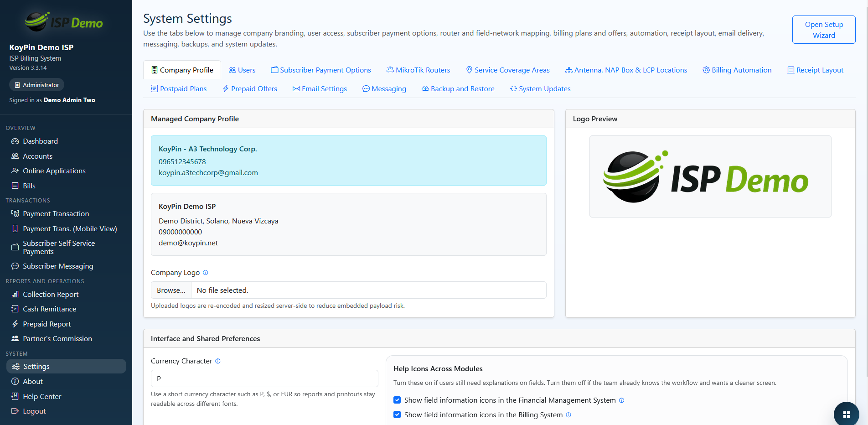Select the Service Coverage Areas tab
868x425 pixels.
click(508, 70)
